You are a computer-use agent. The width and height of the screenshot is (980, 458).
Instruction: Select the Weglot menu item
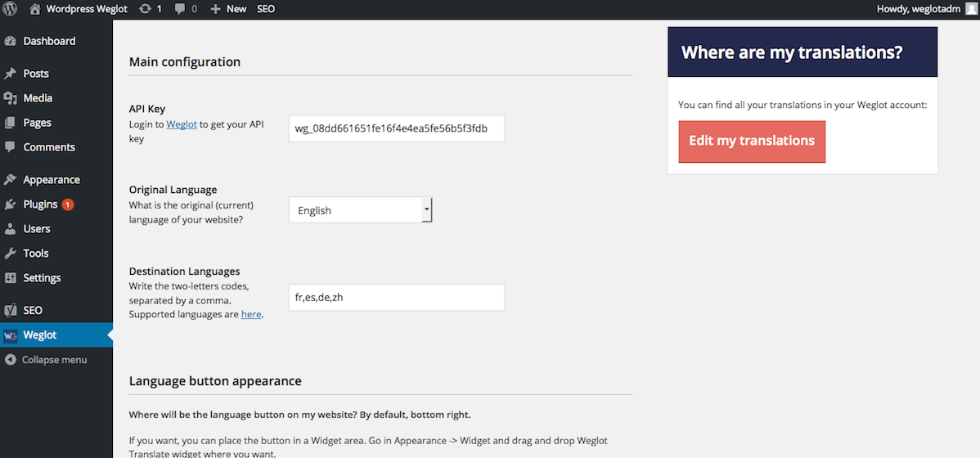(x=56, y=335)
